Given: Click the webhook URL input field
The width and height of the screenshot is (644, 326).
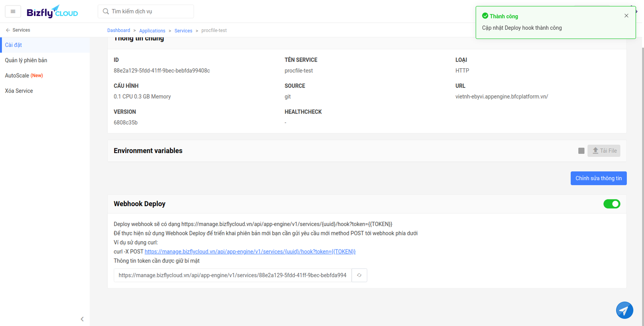Looking at the screenshot, I should tap(233, 275).
